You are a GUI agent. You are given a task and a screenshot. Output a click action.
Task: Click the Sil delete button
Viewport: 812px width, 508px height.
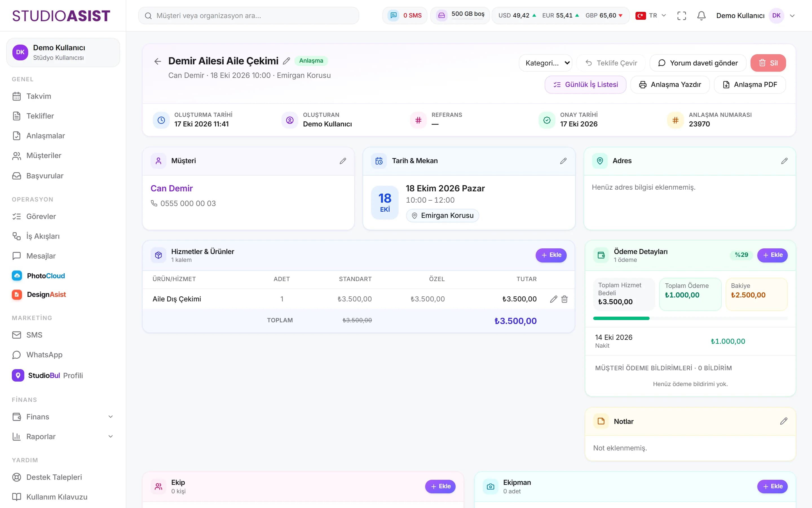point(768,63)
